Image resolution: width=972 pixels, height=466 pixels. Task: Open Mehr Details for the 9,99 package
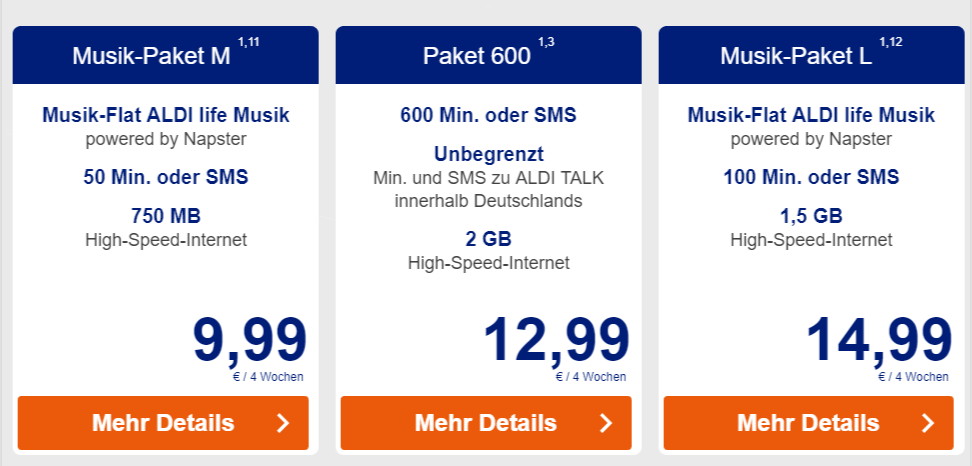tap(163, 423)
